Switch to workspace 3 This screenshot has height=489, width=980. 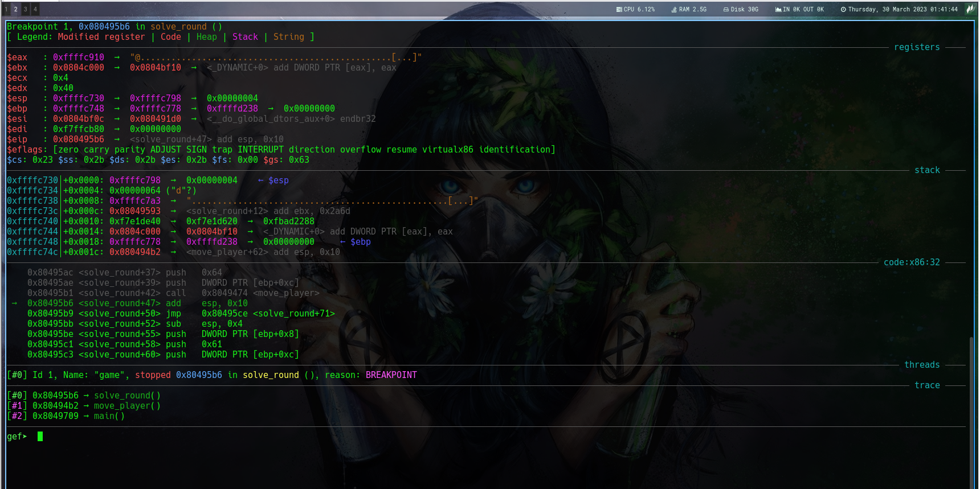26,9
